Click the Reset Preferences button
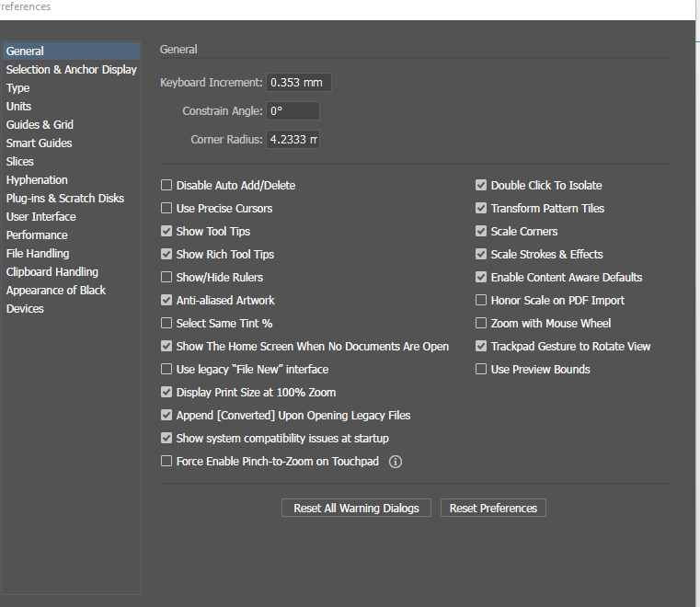Image resolution: width=700 pixels, height=607 pixels. (493, 508)
